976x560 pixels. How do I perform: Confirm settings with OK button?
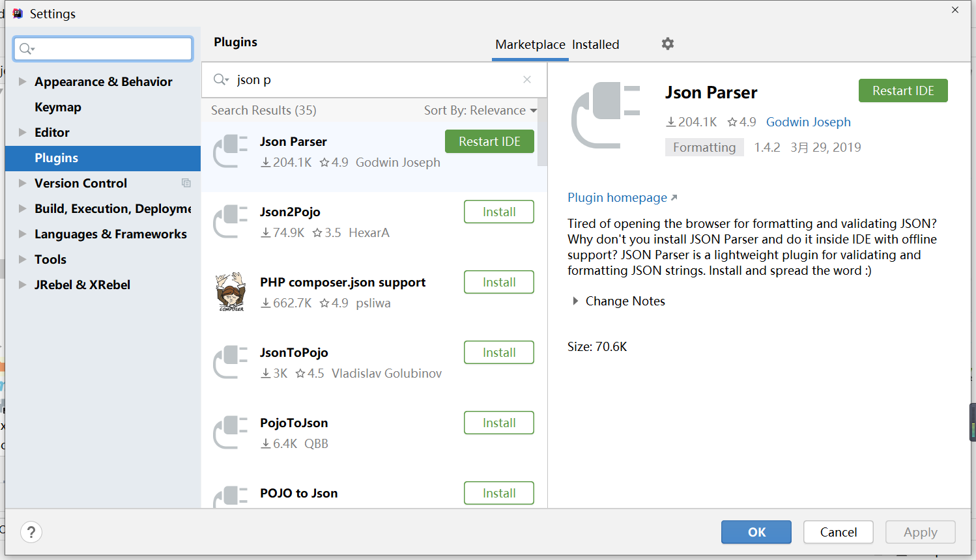pyautogui.click(x=756, y=532)
